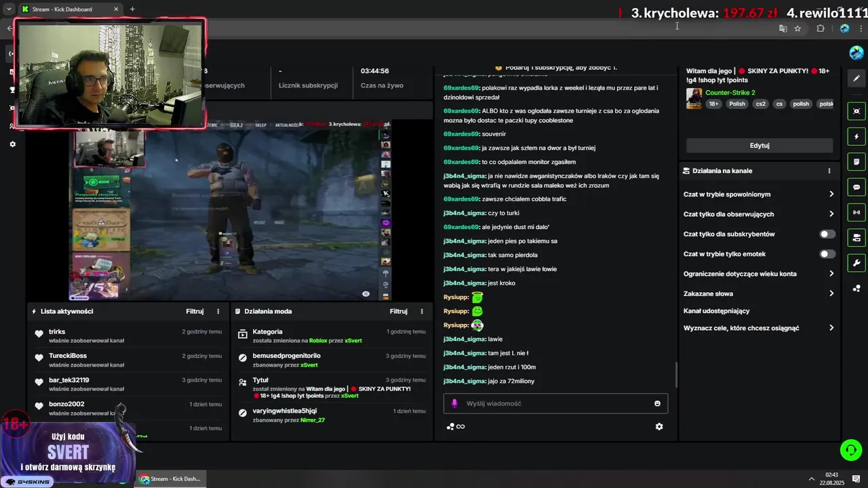Screen dimensions: 868x488
Task: Toggle Czat tylko dla subskrybentów switch
Action: [x=827, y=234]
